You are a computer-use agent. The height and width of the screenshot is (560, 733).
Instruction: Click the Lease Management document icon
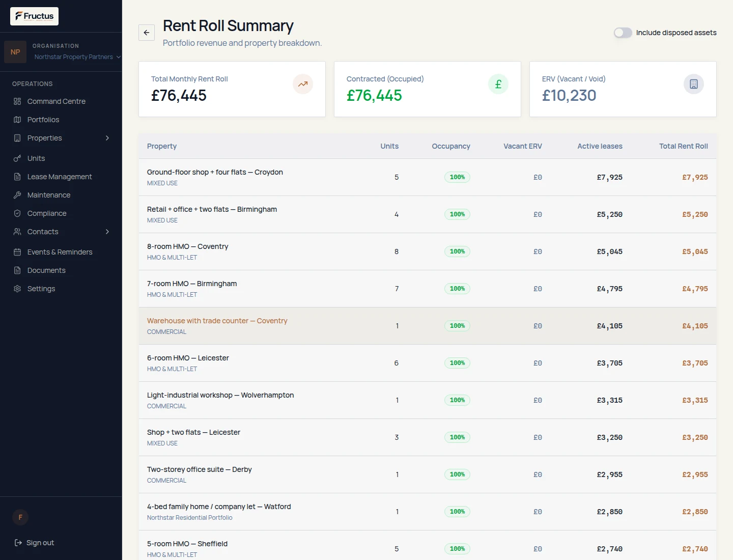[x=17, y=177]
